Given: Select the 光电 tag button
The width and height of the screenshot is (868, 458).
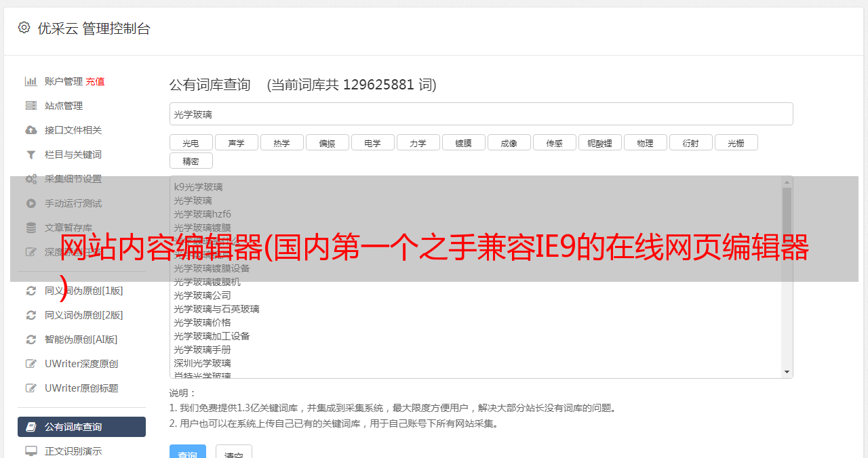Looking at the screenshot, I should pyautogui.click(x=191, y=143).
